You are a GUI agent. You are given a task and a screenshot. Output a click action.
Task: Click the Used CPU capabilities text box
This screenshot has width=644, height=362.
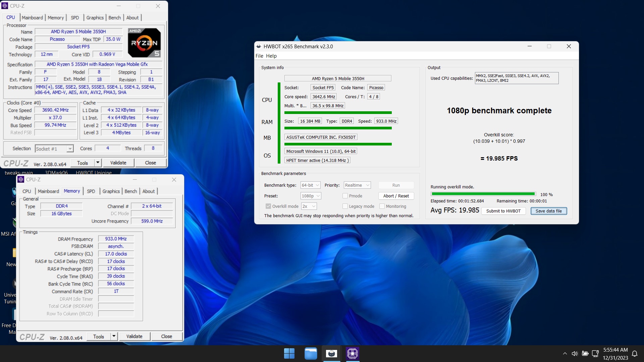pos(517,78)
